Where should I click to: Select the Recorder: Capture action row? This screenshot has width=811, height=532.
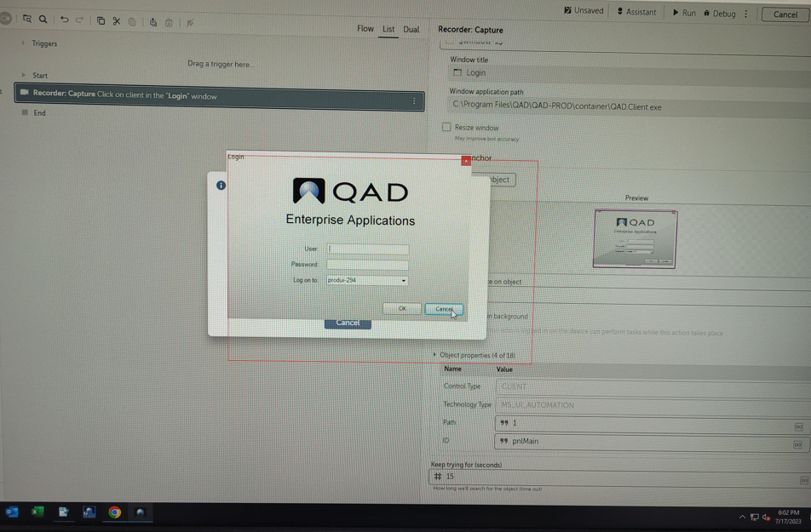point(219,97)
